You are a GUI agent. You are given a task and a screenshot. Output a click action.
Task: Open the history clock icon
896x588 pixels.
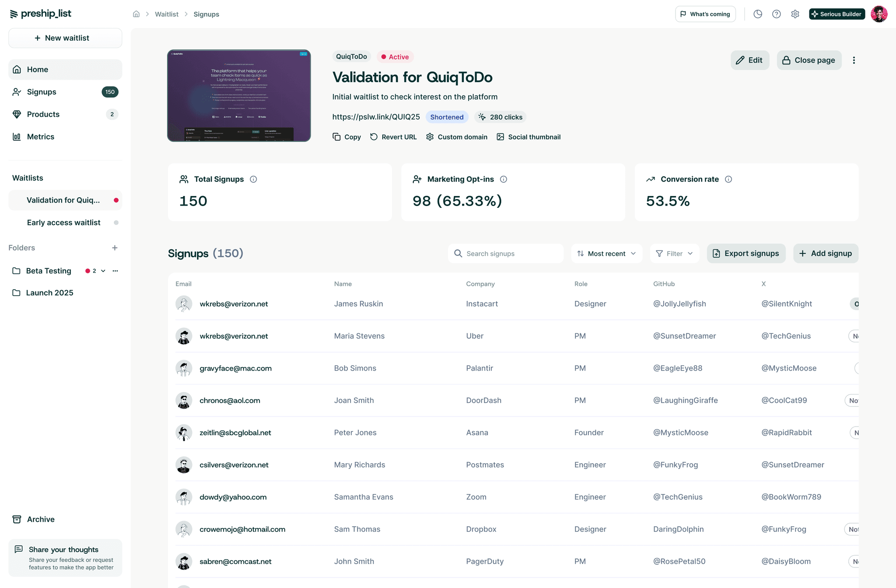tap(758, 14)
